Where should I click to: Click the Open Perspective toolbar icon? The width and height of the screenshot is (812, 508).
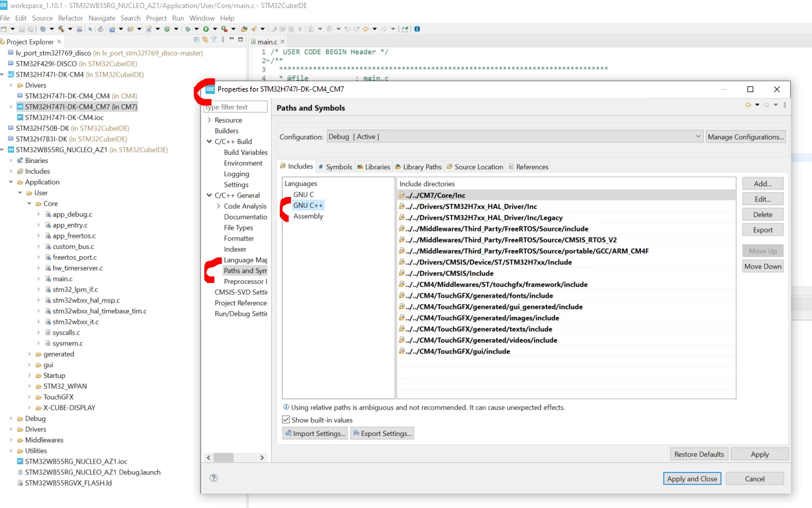click(405, 29)
